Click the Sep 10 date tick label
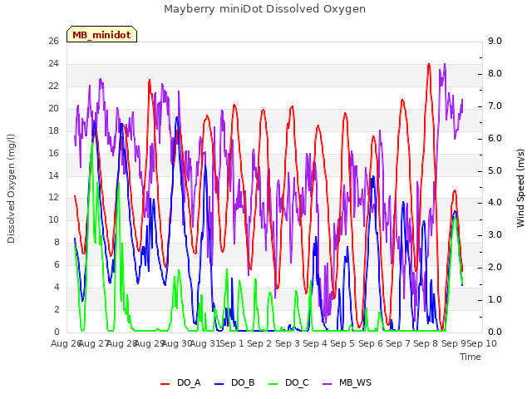532x399 pixels. 482,343
